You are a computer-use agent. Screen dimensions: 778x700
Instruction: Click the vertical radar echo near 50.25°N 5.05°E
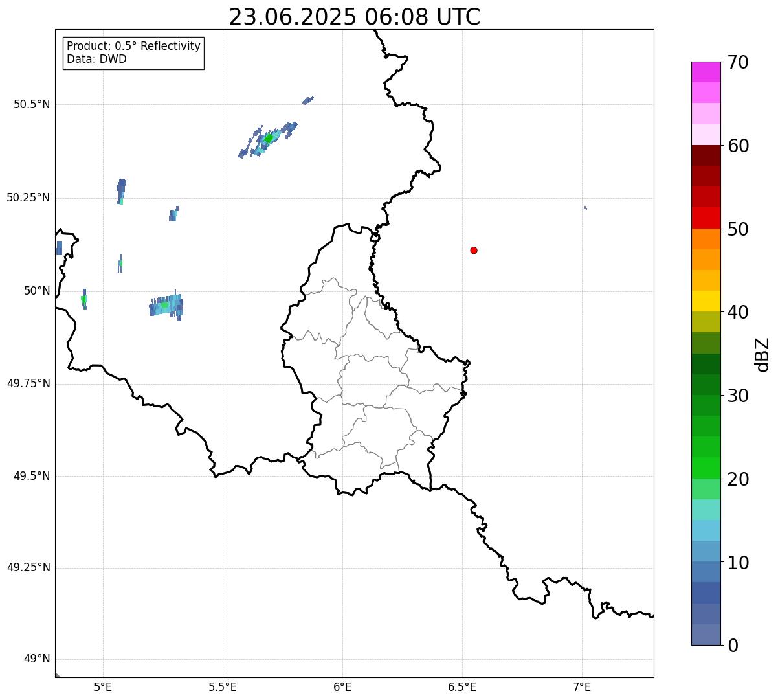tap(121, 192)
